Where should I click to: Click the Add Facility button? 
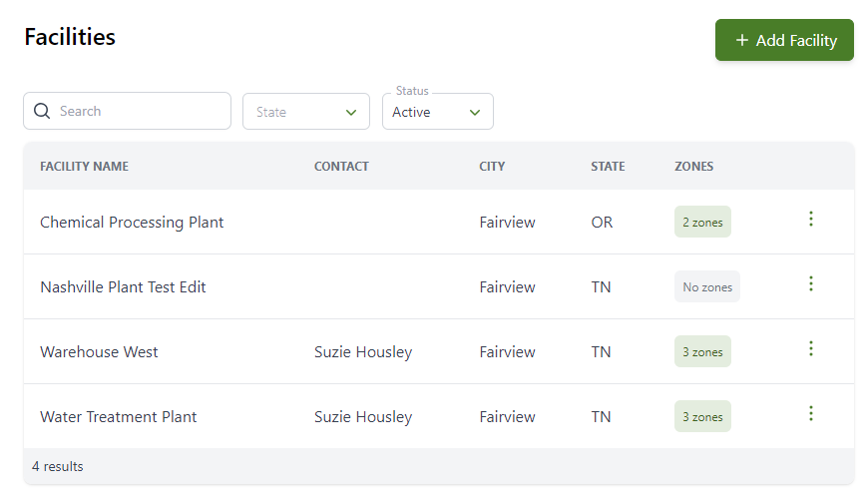(784, 40)
